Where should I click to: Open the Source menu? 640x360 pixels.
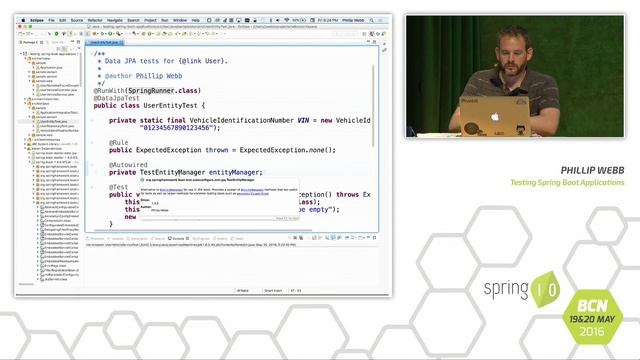[77, 20]
